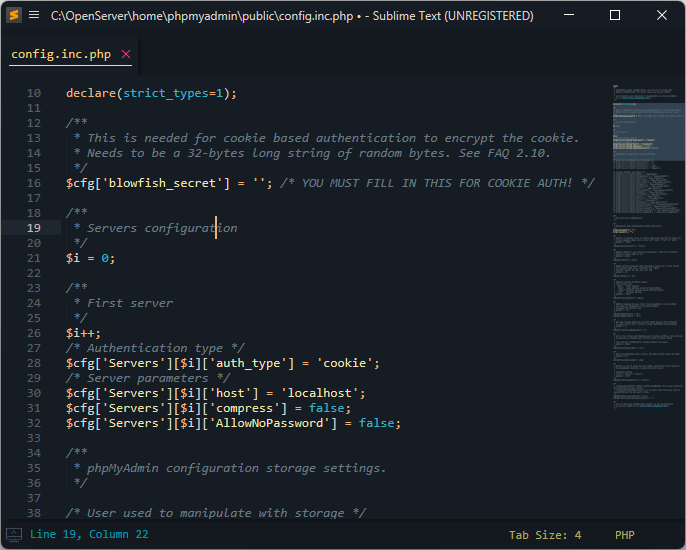Open the PHP syntax selector
The width and height of the screenshot is (686, 550).
pyautogui.click(x=625, y=534)
